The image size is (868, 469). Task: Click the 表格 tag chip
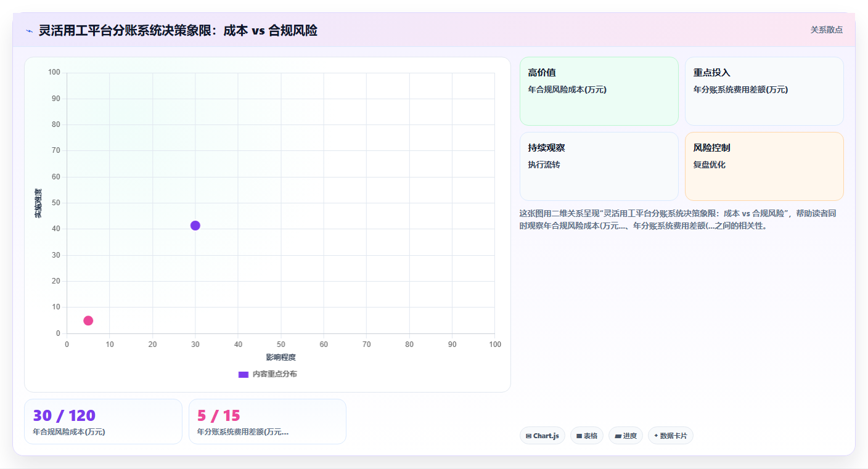pos(587,436)
